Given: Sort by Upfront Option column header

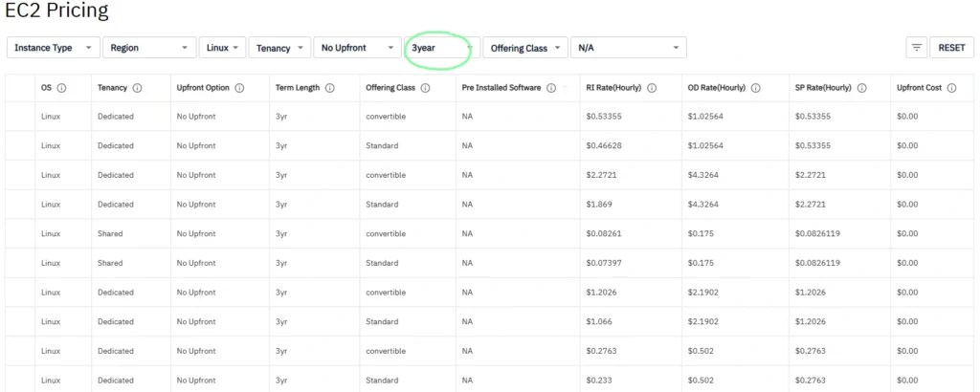Looking at the screenshot, I should [x=203, y=88].
